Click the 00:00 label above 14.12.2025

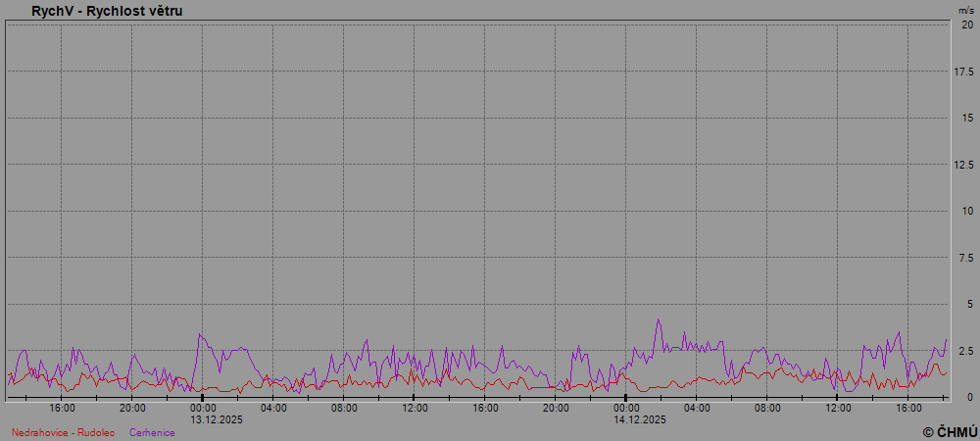(x=626, y=408)
